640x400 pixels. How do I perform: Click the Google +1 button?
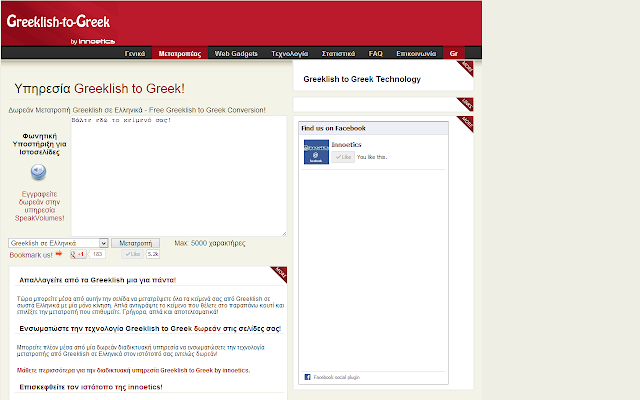[78, 254]
